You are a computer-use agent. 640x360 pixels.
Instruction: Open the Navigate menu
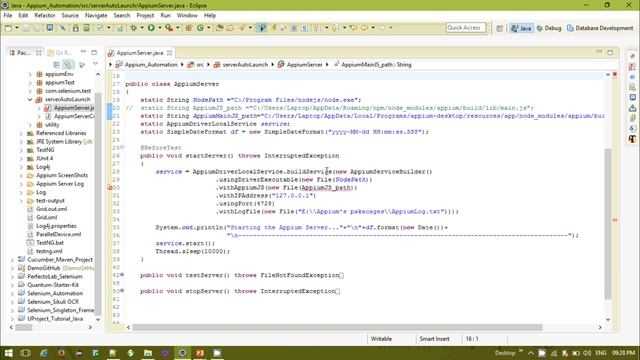96,16
